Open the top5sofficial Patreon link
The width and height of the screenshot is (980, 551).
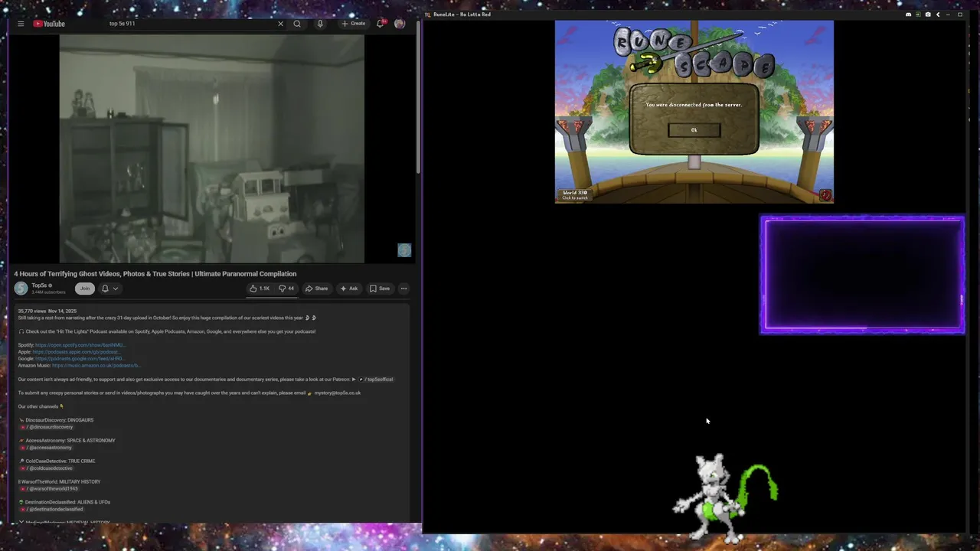pos(376,380)
